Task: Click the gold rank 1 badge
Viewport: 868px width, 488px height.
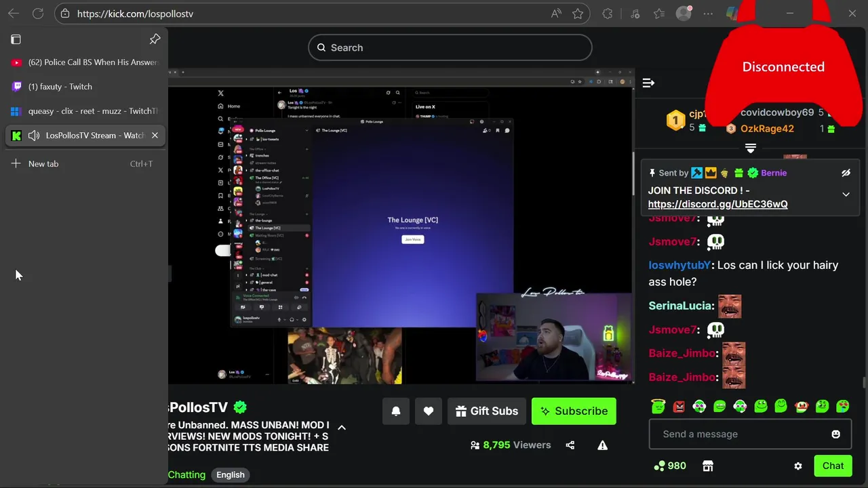Action: click(675, 121)
